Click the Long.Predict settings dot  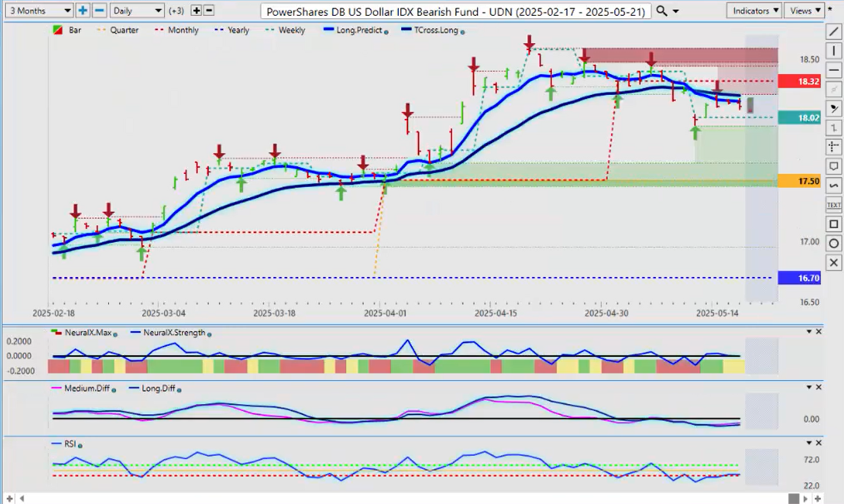(386, 32)
